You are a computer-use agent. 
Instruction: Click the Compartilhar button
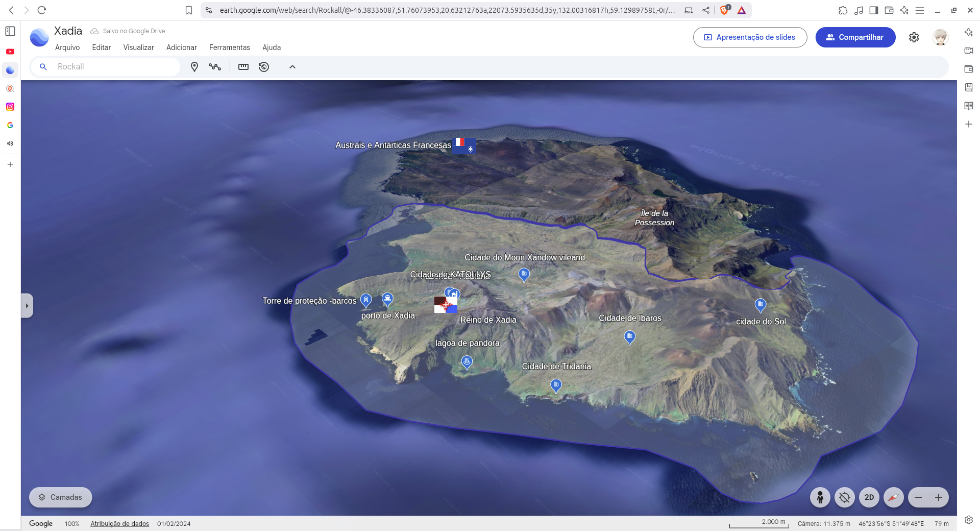click(855, 37)
